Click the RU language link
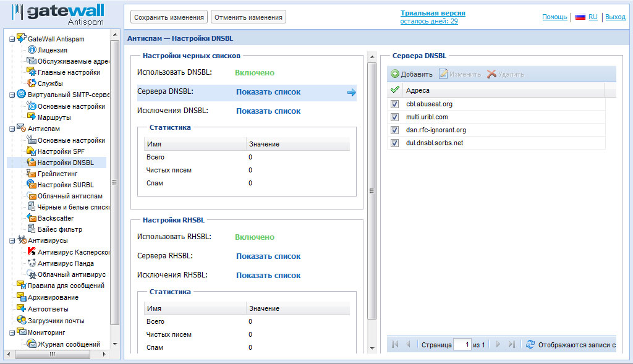 pyautogui.click(x=593, y=17)
